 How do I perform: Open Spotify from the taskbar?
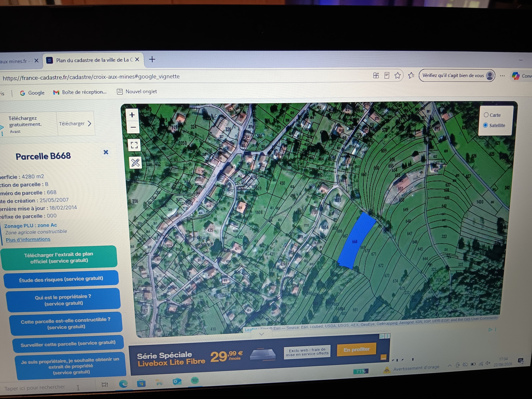[x=195, y=380]
